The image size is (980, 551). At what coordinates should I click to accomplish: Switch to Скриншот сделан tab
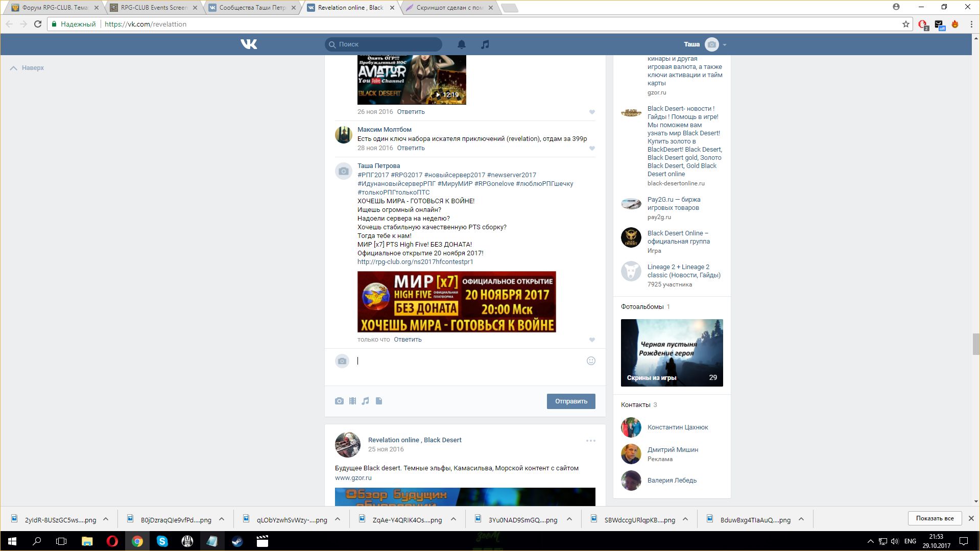448,8
